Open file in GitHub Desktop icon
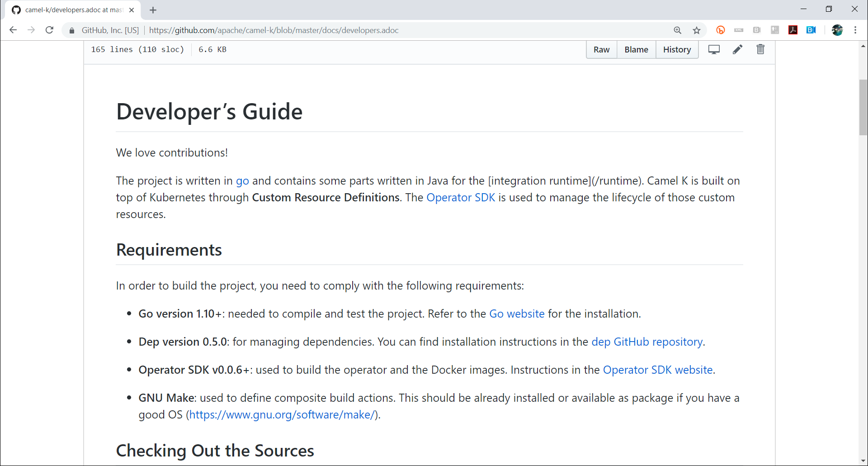Image resolution: width=868 pixels, height=466 pixels. click(x=714, y=49)
